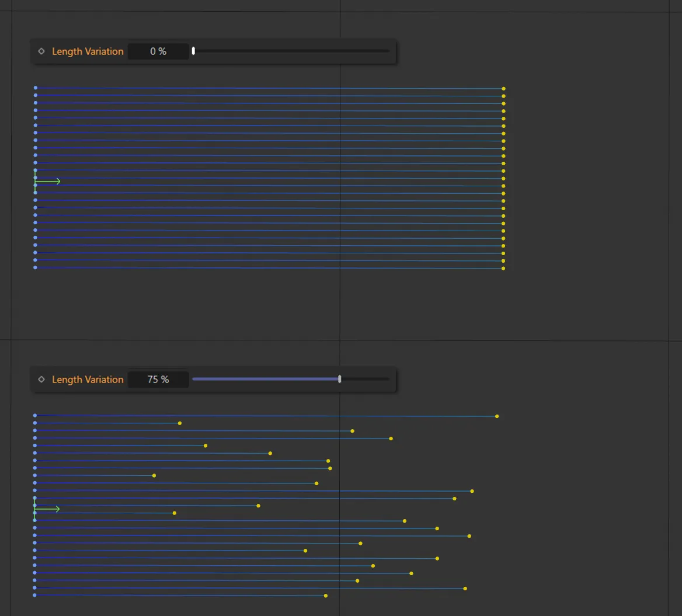Click the vertical grid line in the viewport
The height and width of the screenshot is (616, 682).
(x=340, y=304)
